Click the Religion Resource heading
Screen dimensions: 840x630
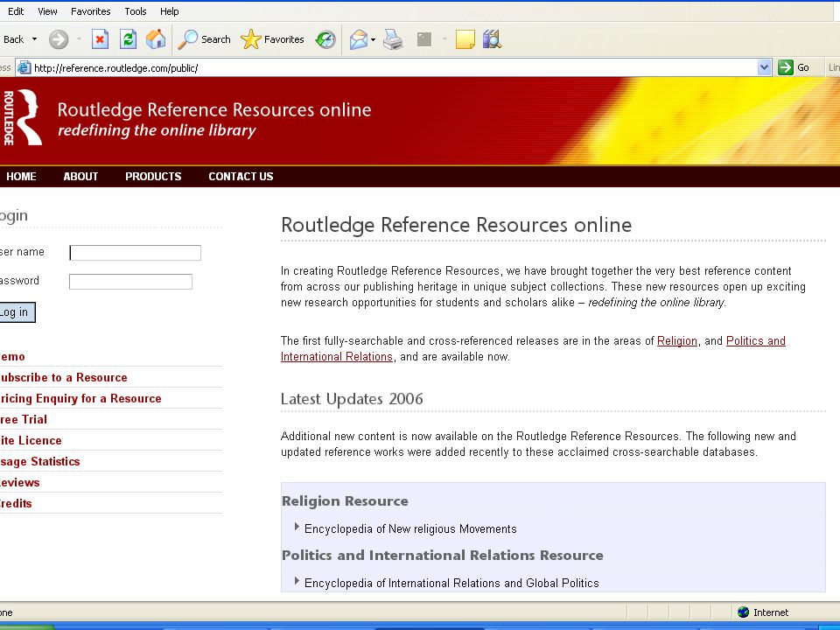[345, 501]
